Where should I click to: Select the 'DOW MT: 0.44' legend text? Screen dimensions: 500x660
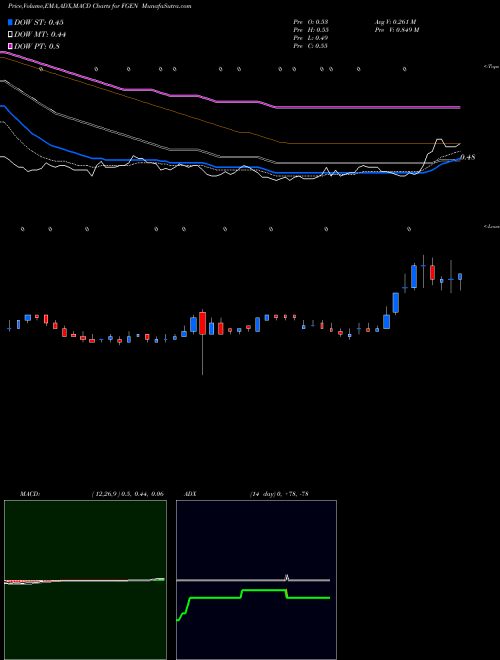[x=40, y=34]
